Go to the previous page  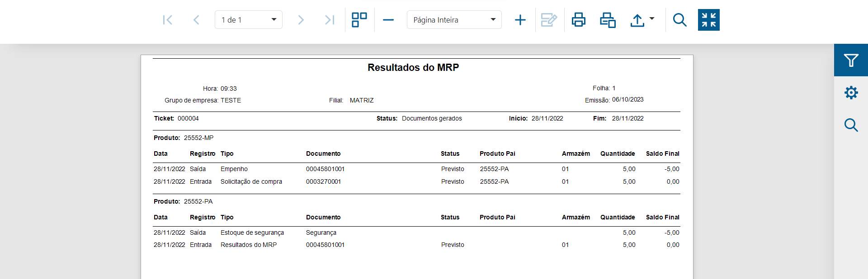(x=196, y=20)
